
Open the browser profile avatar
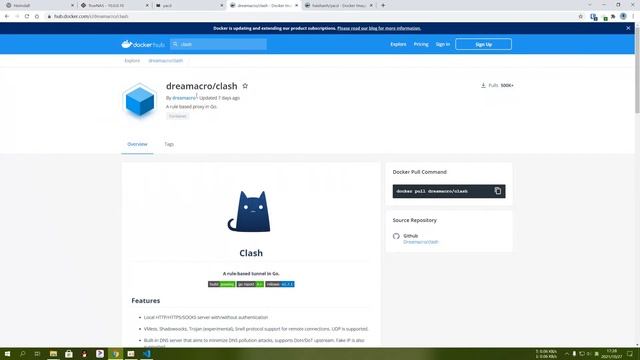pos(623,16)
